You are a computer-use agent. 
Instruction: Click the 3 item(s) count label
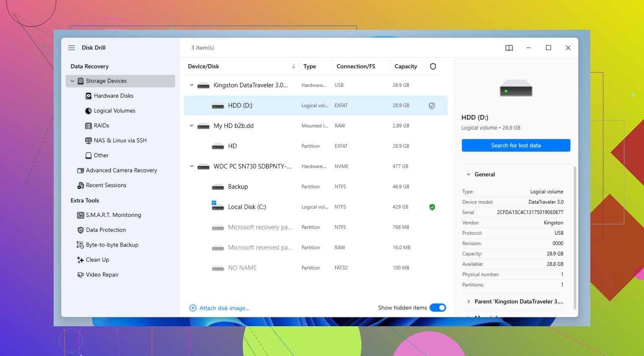(x=203, y=48)
